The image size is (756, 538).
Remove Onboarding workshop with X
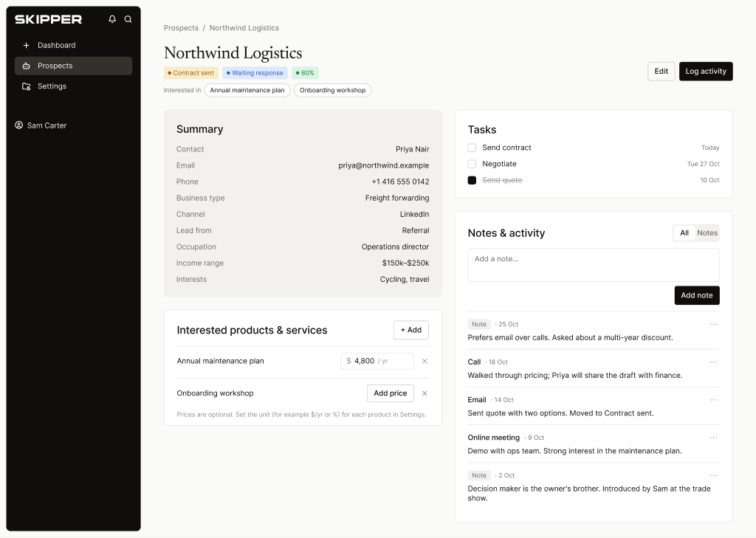coord(425,393)
